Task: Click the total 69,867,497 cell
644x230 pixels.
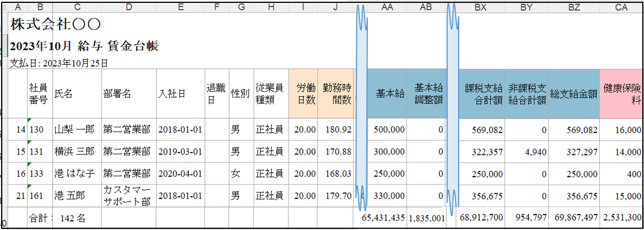Action: click(x=573, y=218)
